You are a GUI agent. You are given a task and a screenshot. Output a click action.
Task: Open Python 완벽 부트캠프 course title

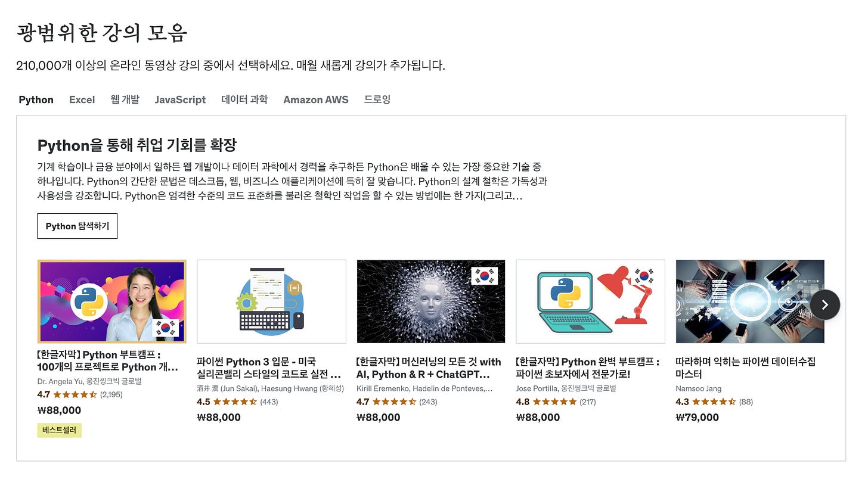pyautogui.click(x=588, y=368)
